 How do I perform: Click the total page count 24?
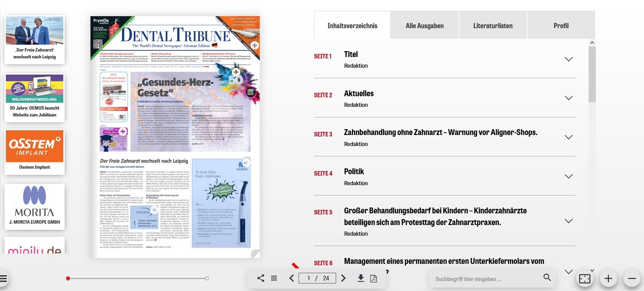(x=326, y=278)
